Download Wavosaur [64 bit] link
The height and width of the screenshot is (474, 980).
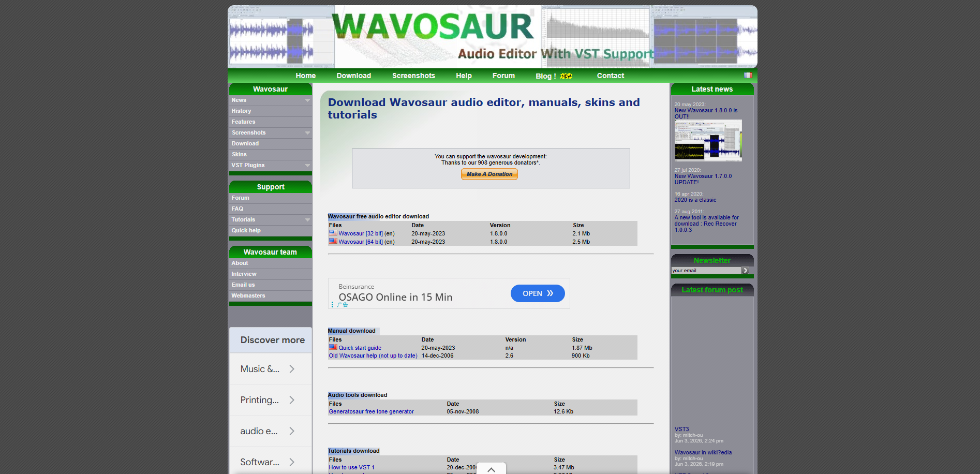361,242
